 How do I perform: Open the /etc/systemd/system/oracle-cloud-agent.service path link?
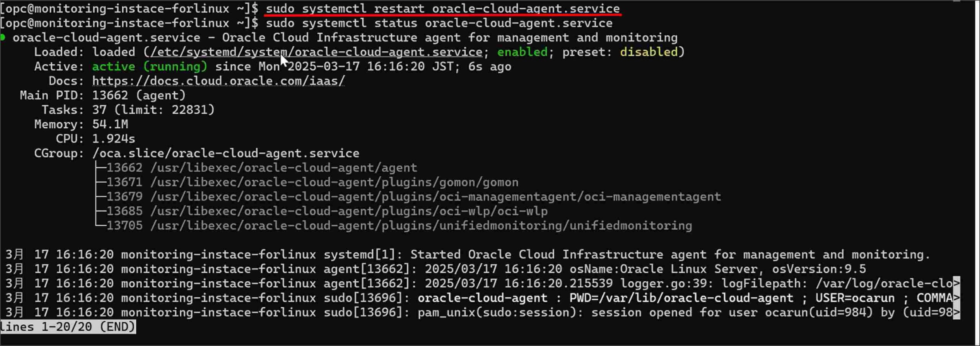(x=316, y=52)
